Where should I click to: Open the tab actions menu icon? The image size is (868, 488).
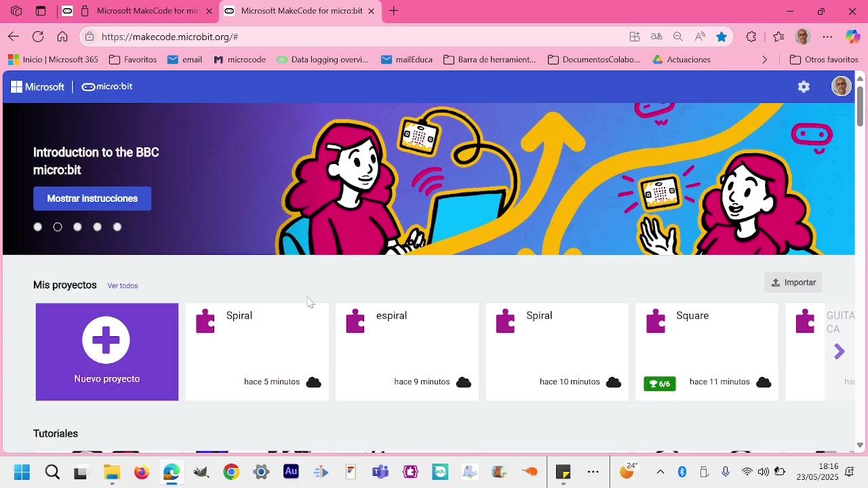[x=41, y=11]
